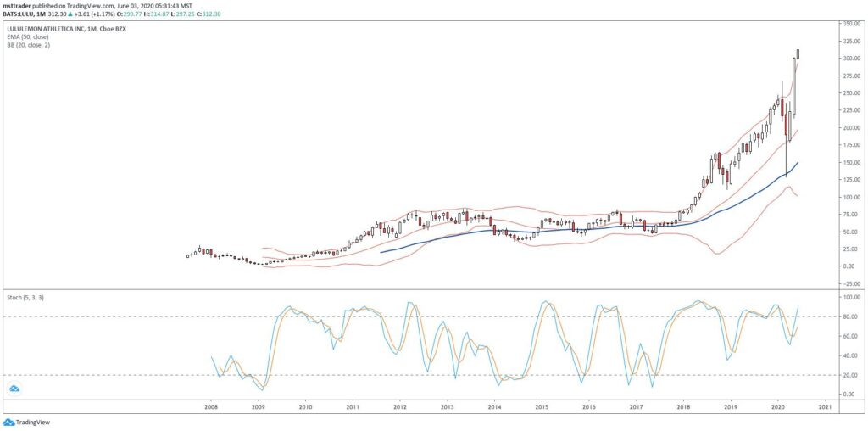The height and width of the screenshot is (431, 868).
Task: Select the BB (20, close, 2) indicator label
Action: pyautogui.click(x=26, y=44)
